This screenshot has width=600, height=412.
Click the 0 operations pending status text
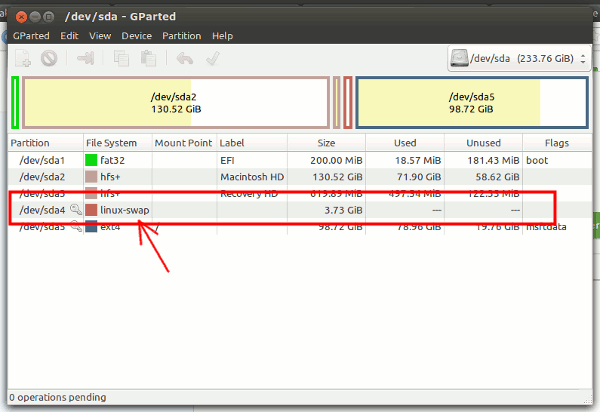click(x=57, y=397)
